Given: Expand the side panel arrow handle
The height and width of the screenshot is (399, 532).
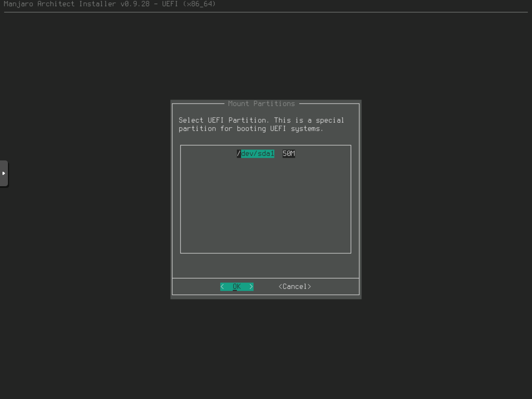Looking at the screenshot, I should click(x=4, y=173).
